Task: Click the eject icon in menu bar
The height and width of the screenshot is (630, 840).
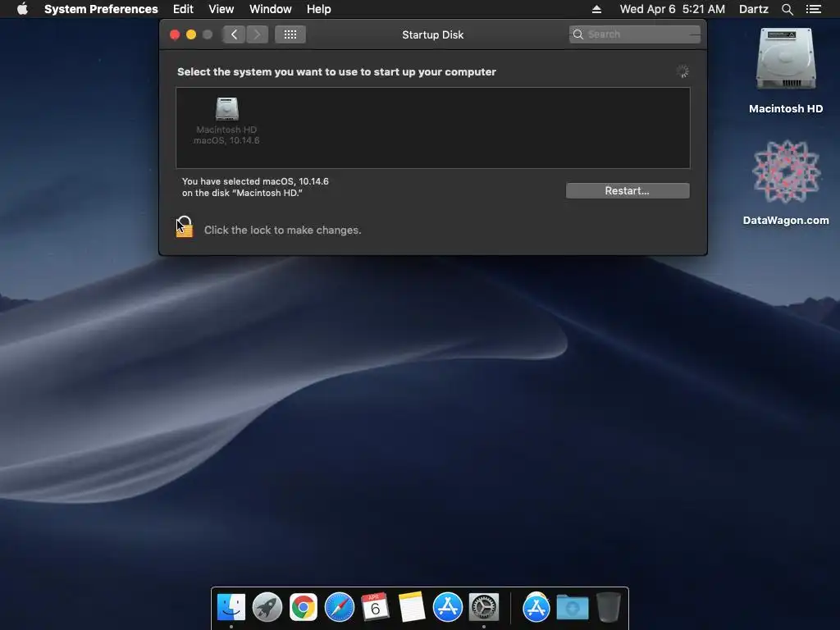Action: click(x=596, y=9)
